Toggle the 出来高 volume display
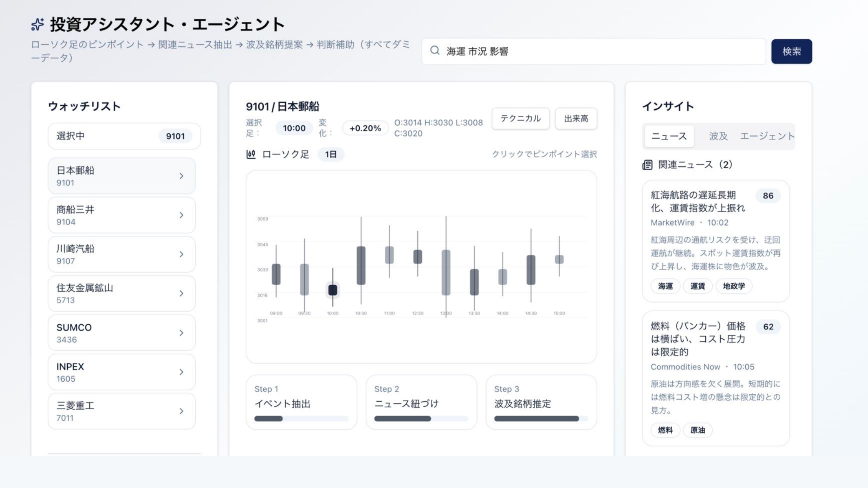 click(576, 119)
